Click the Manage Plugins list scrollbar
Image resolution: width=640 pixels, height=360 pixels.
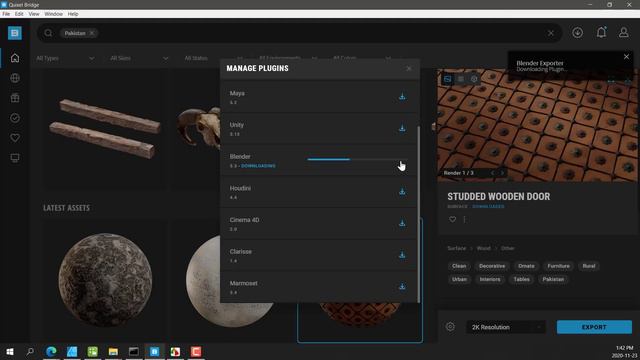[419, 214]
